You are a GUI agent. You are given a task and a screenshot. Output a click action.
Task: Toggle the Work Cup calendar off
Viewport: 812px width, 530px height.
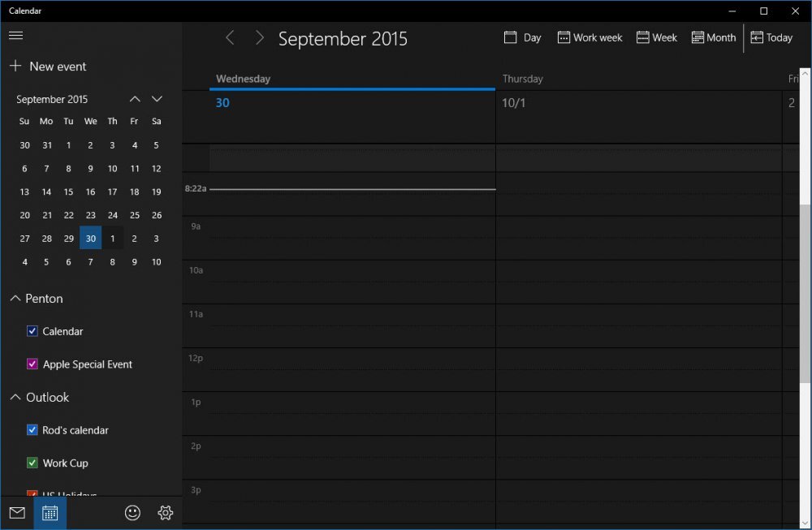point(32,463)
